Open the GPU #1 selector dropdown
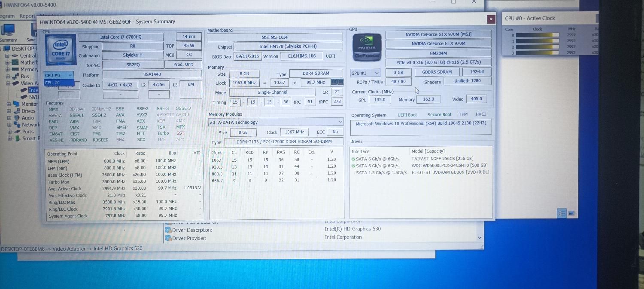The width and height of the screenshot is (644, 289). 365,73
